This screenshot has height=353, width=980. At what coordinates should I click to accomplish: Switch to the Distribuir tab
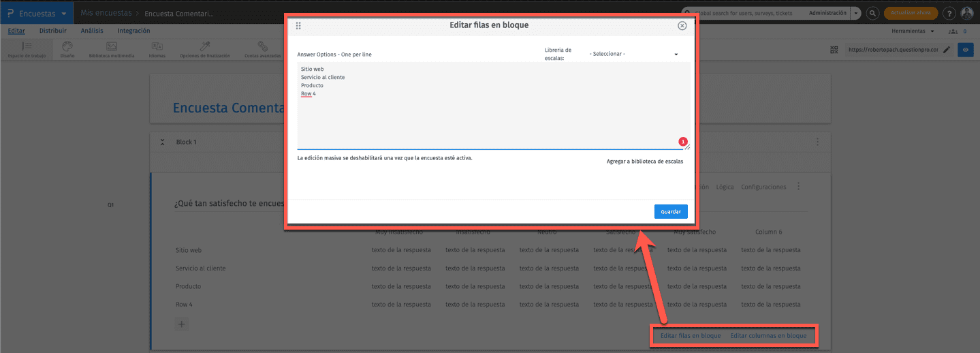pos(53,31)
